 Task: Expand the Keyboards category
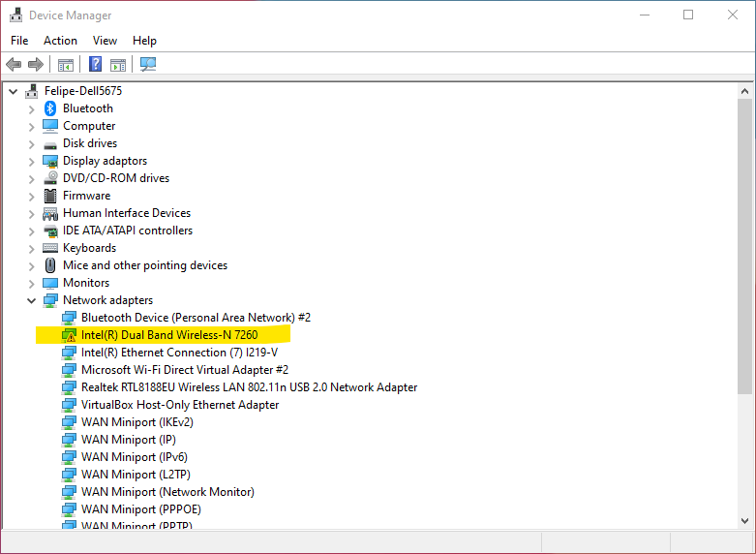tap(31, 249)
